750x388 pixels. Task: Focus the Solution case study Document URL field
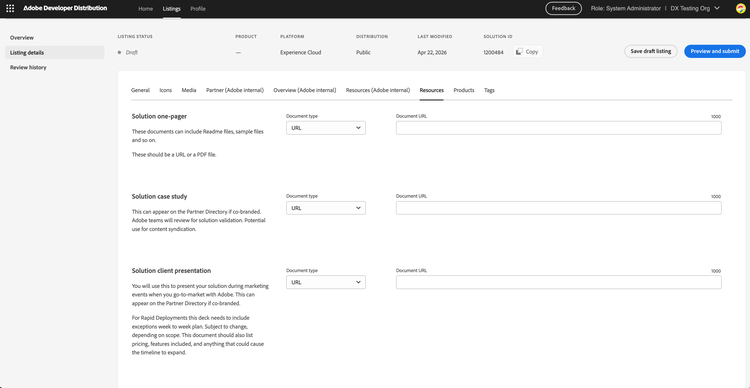point(559,208)
